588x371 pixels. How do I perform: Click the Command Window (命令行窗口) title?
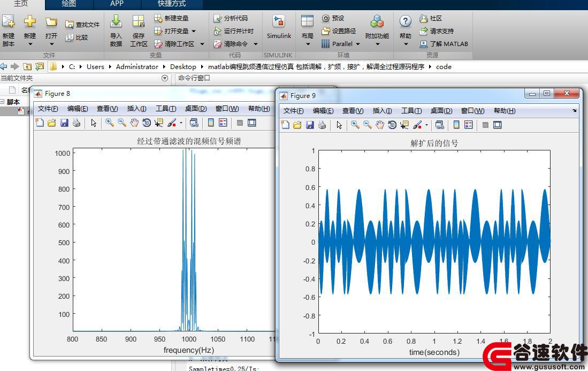click(194, 78)
